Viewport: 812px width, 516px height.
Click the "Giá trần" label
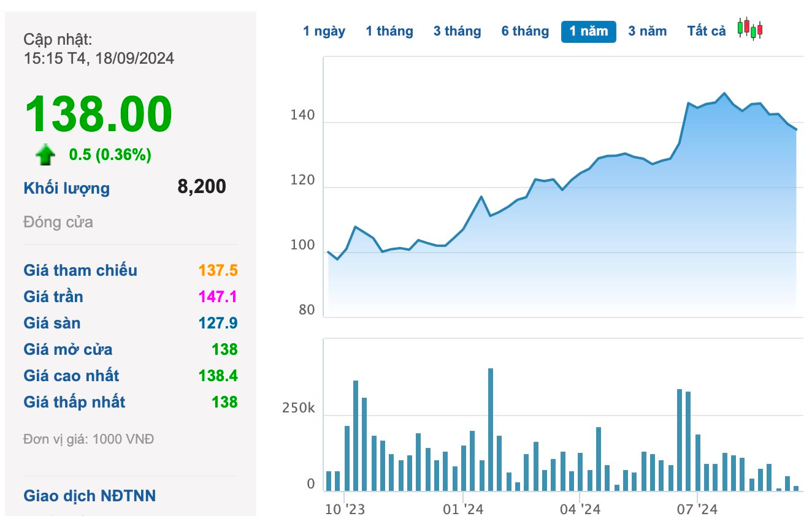[53, 297]
